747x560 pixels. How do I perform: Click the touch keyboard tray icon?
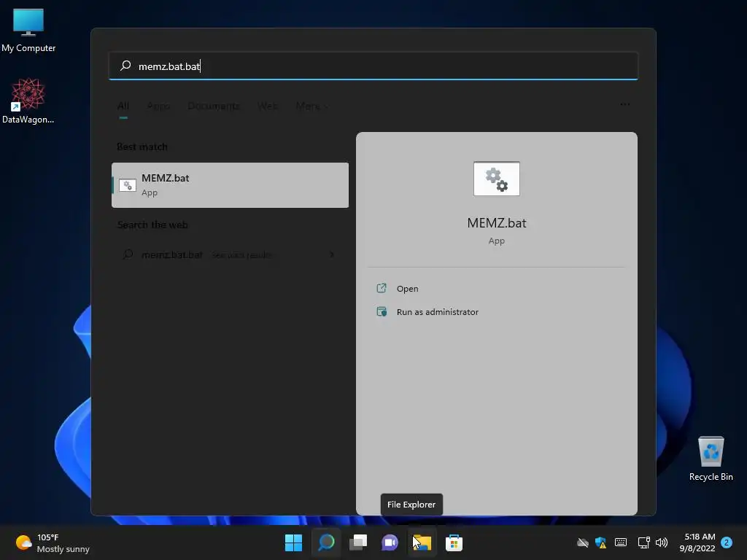620,542
